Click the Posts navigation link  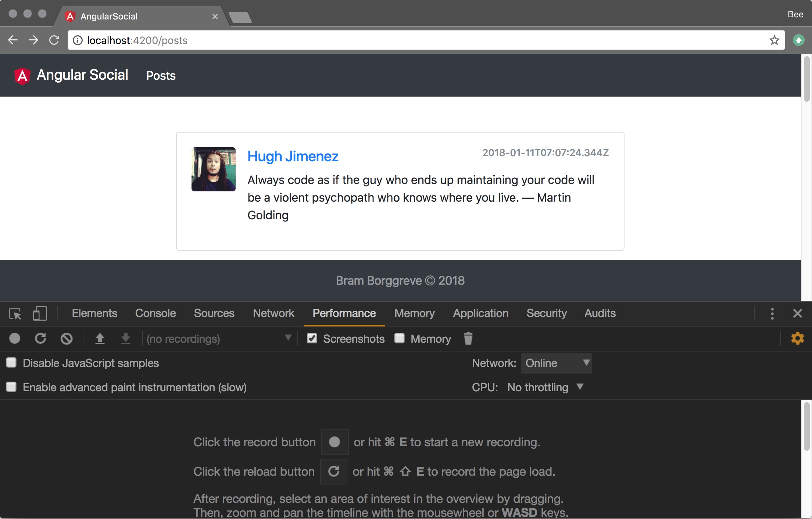pyautogui.click(x=161, y=76)
